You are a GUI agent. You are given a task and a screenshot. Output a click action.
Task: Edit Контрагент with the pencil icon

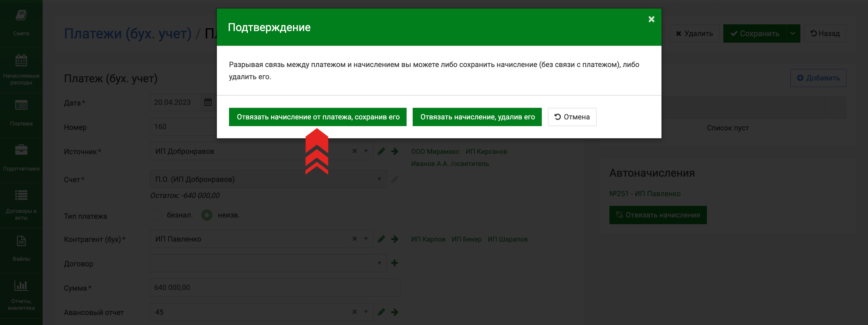tap(381, 239)
